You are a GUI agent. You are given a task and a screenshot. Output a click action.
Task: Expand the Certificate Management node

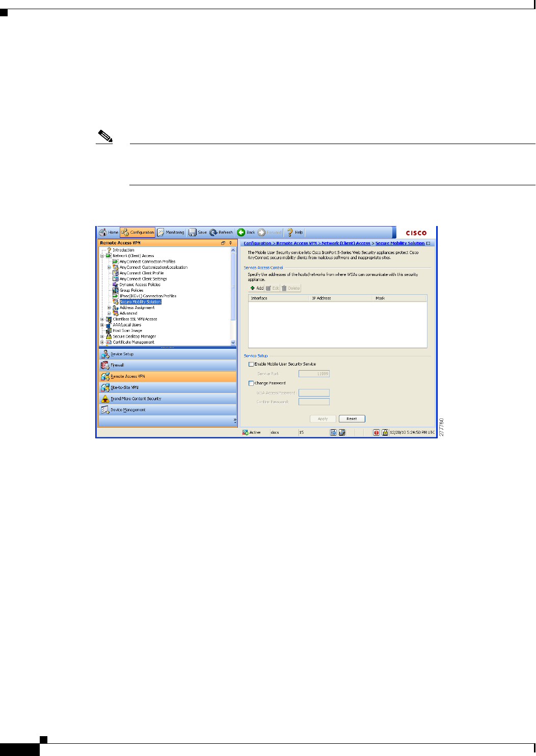pyautogui.click(x=102, y=342)
